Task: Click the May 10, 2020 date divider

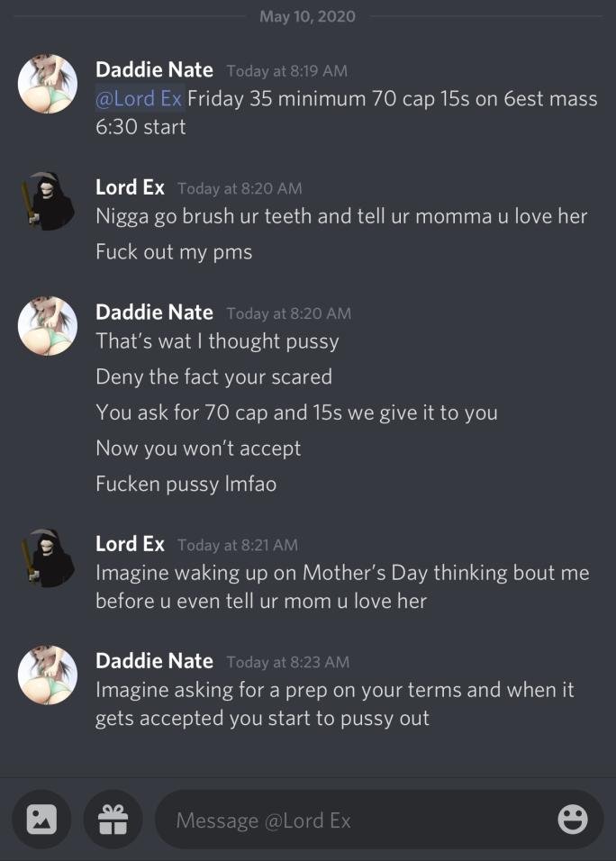Action: (307, 16)
